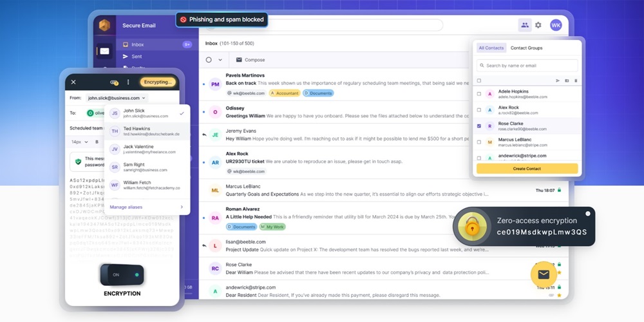Image resolution: width=644 pixels, height=322 pixels.
Task: Choose Jack Valentine alias
Action: pyautogui.click(x=147, y=149)
